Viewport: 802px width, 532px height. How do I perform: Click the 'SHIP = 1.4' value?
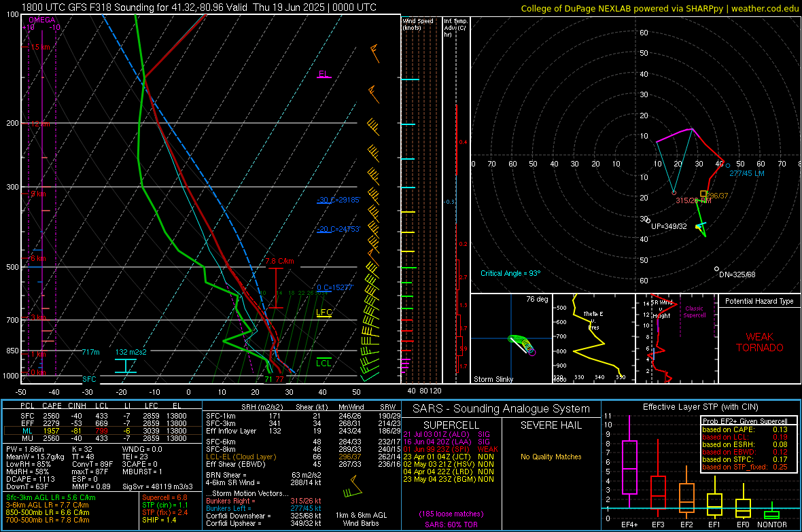click(x=159, y=520)
